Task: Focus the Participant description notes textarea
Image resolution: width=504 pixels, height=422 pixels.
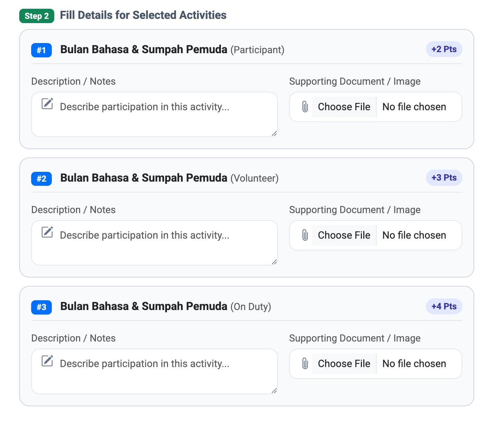Action: click(154, 114)
